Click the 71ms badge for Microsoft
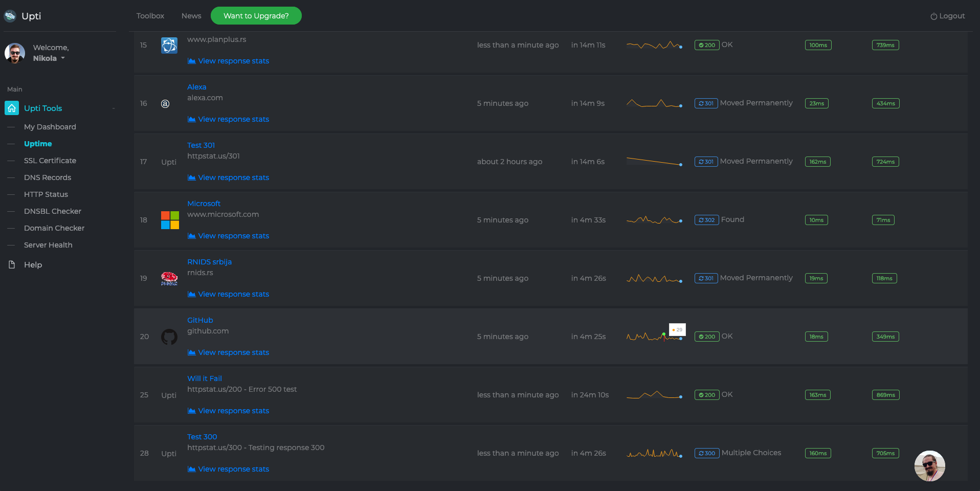The height and width of the screenshot is (491, 980). (883, 220)
